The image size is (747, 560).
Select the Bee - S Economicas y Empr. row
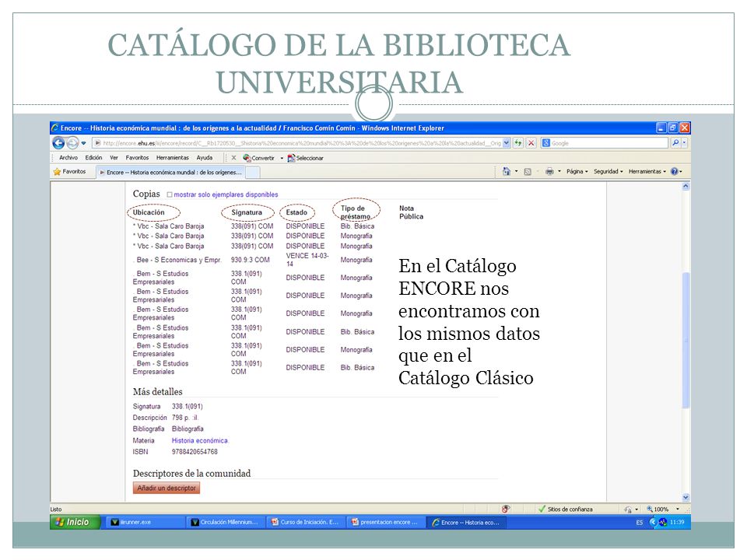(254, 260)
